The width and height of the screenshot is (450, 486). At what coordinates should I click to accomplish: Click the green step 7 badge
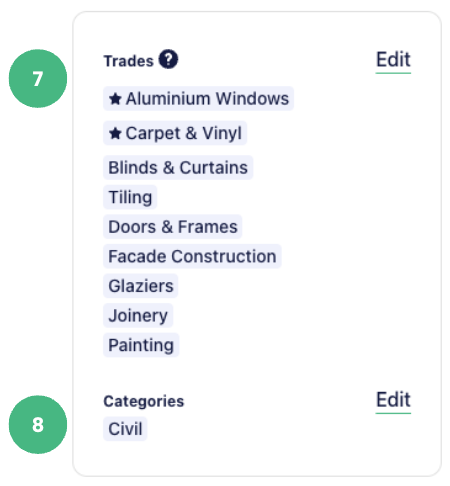coord(38,79)
